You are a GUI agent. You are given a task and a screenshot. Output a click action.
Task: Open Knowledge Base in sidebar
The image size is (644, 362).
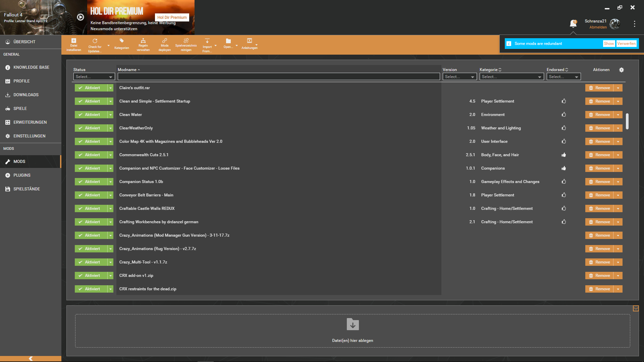(31, 67)
